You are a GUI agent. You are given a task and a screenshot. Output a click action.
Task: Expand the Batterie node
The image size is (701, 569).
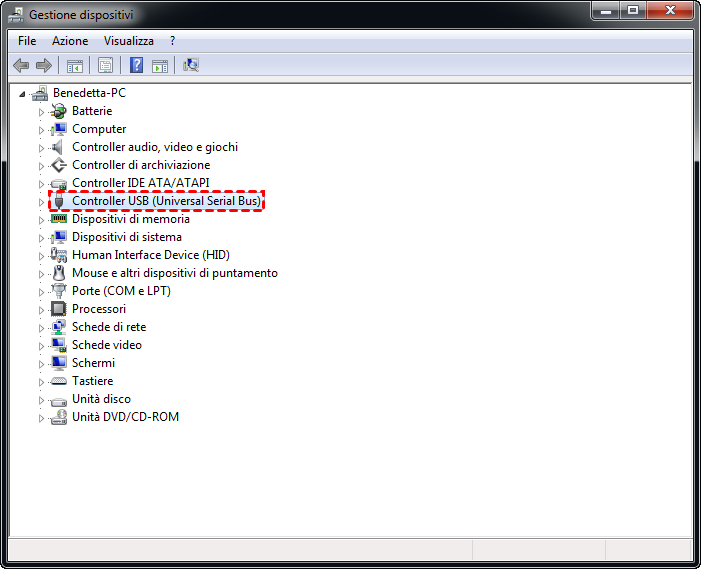pyautogui.click(x=41, y=112)
